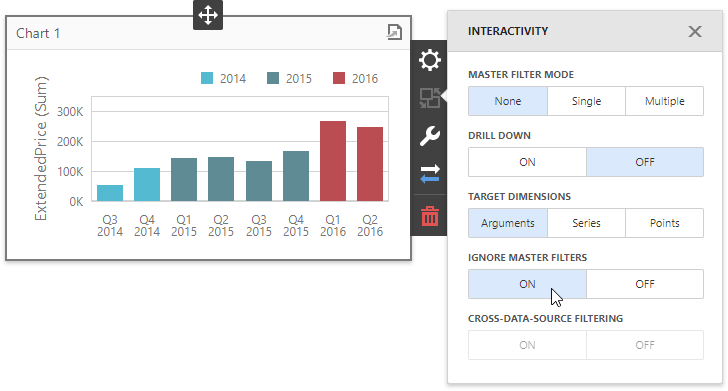Image resolution: width=728 pixels, height=391 pixels.
Task: Click the Q2 2016 red bar
Action: (370, 164)
